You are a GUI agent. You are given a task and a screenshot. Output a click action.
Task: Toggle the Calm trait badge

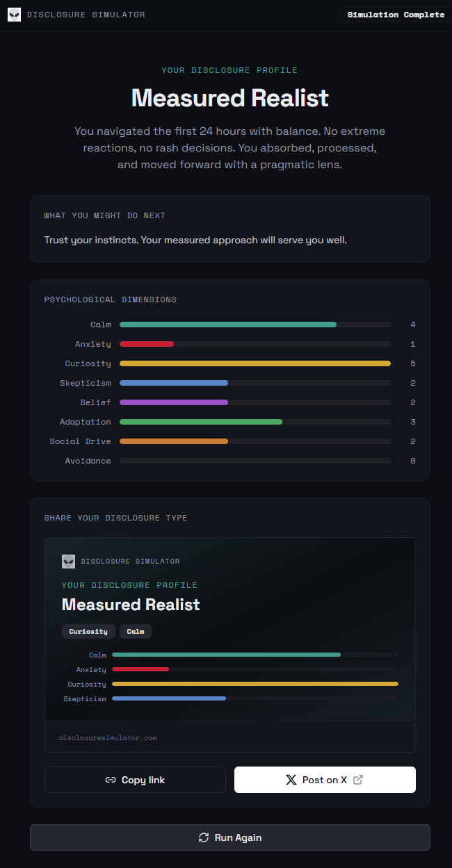click(x=135, y=631)
